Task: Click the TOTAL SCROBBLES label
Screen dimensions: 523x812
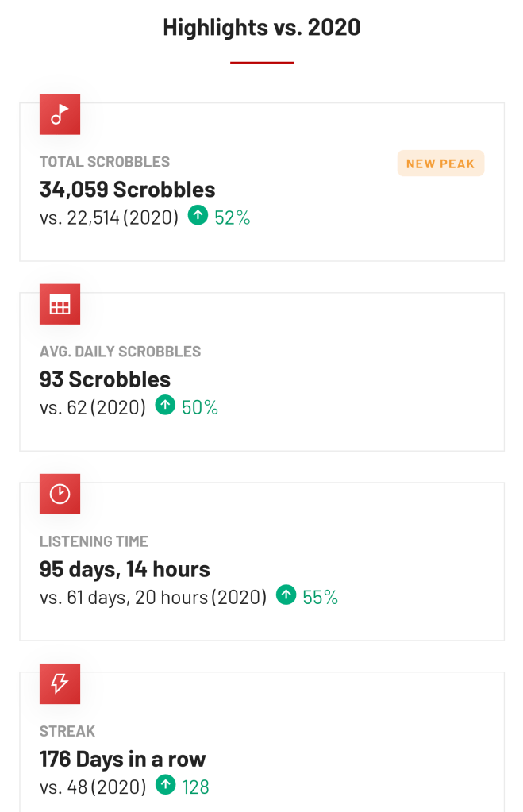Action: click(x=105, y=162)
